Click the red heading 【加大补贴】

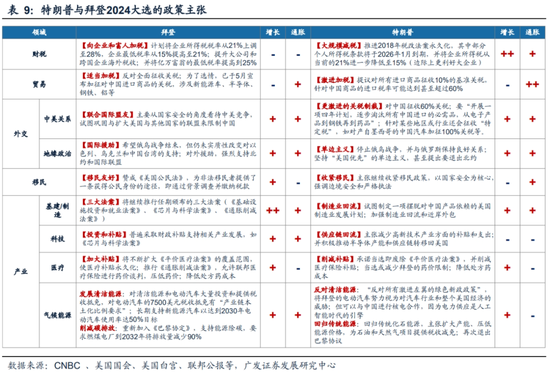coord(100,259)
